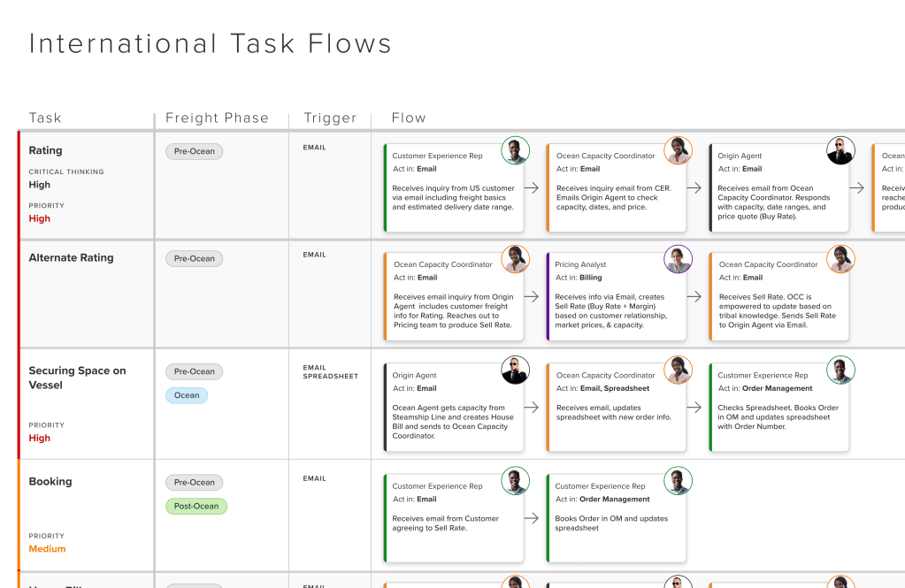The width and height of the screenshot is (905, 588).
Task: Click Ocean Capacity Coordinator avatar in Rating row
Action: [x=678, y=150]
